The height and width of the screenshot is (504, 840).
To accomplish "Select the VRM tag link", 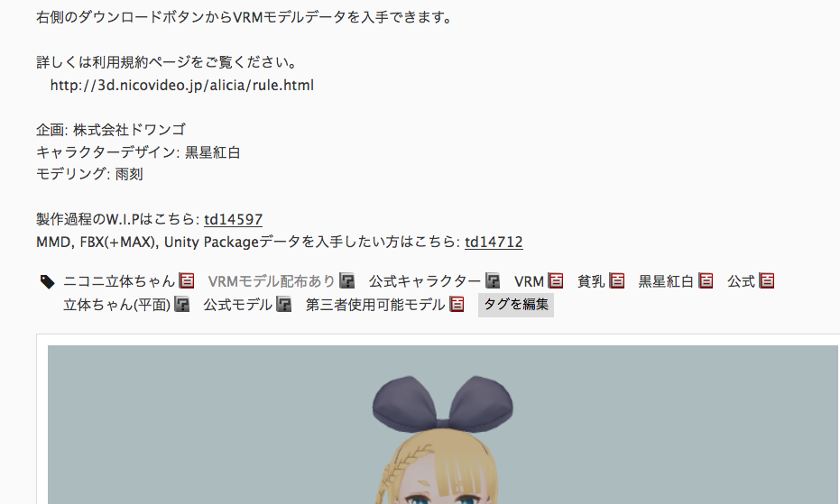I will click(529, 281).
